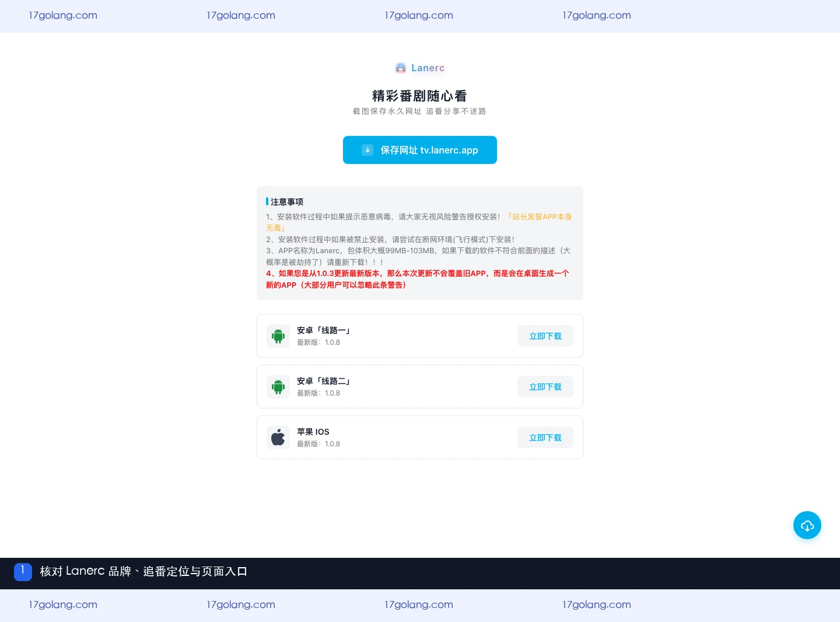Click the 安卓「线路一」 title text

pos(324,330)
